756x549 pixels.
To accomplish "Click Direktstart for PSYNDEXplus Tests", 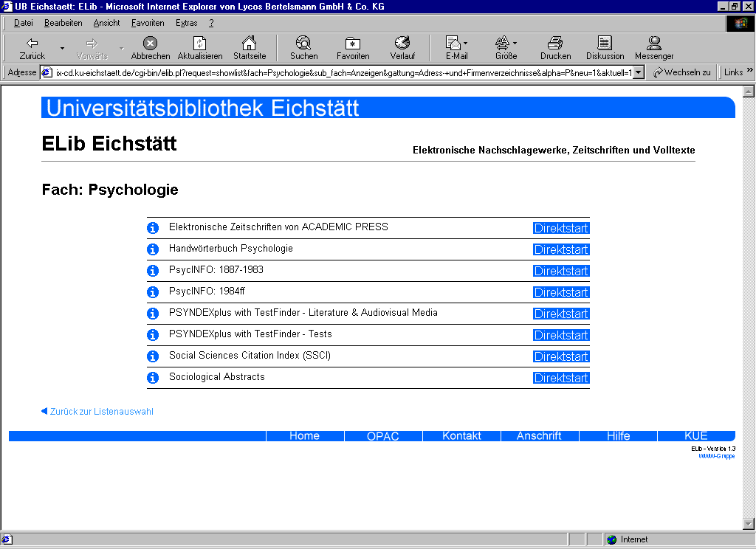I will [x=561, y=335].
